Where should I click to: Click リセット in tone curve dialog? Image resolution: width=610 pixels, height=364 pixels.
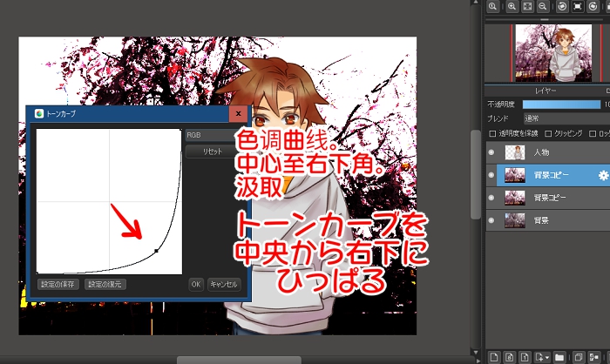(211, 152)
